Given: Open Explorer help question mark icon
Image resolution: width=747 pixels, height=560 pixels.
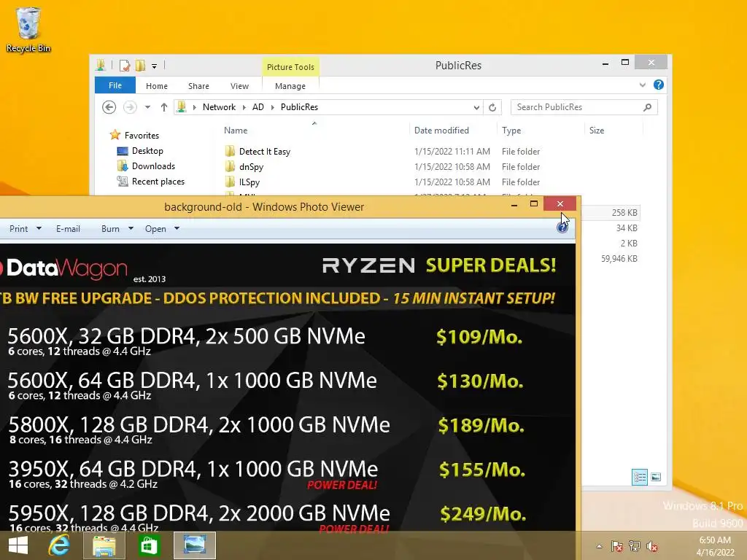Looking at the screenshot, I should pyautogui.click(x=659, y=85).
